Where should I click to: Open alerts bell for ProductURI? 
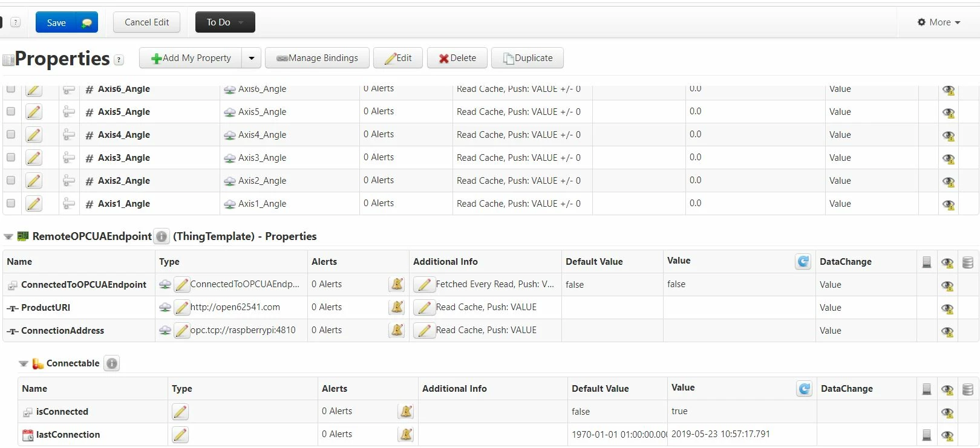[x=397, y=307]
